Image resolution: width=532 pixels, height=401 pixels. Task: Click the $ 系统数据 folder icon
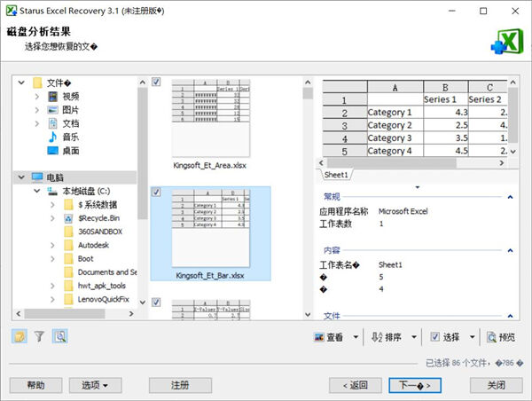tap(68, 205)
